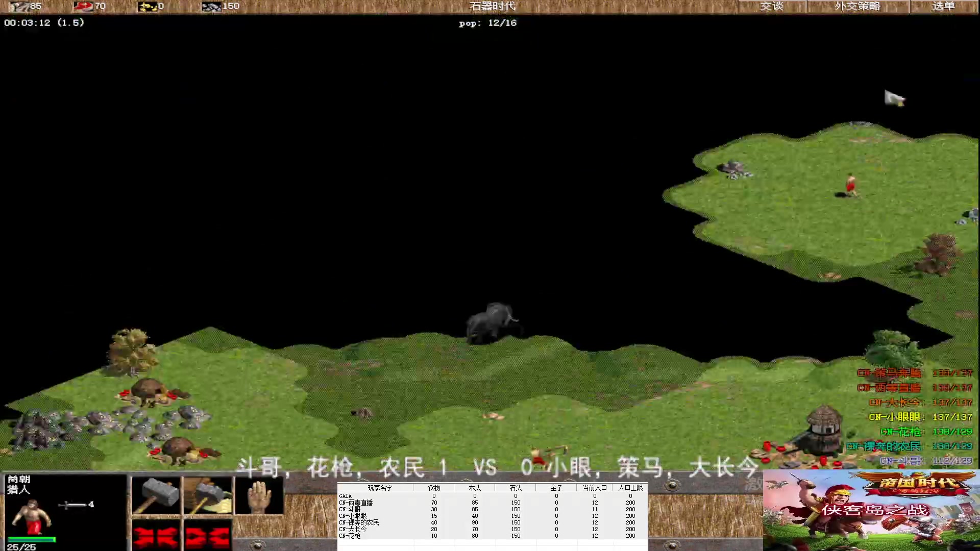Click the food resource icon showing 70
980x551 pixels.
pyautogui.click(x=83, y=6)
